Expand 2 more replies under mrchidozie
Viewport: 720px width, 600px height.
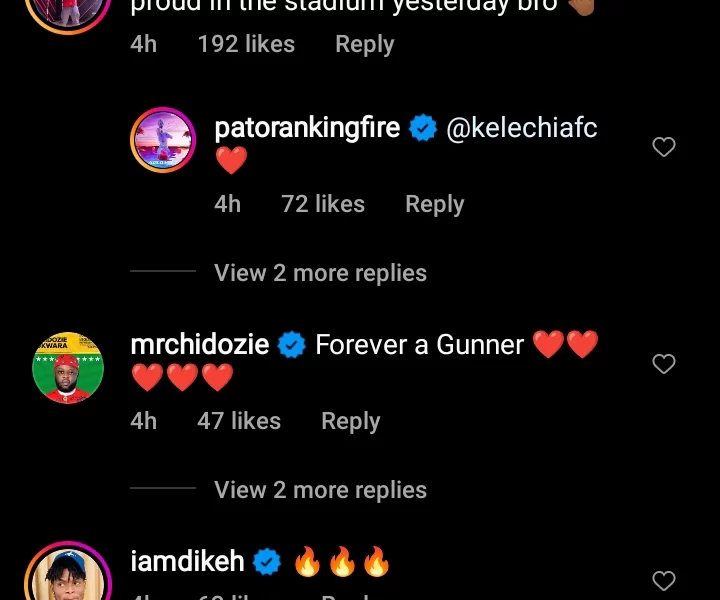320,490
